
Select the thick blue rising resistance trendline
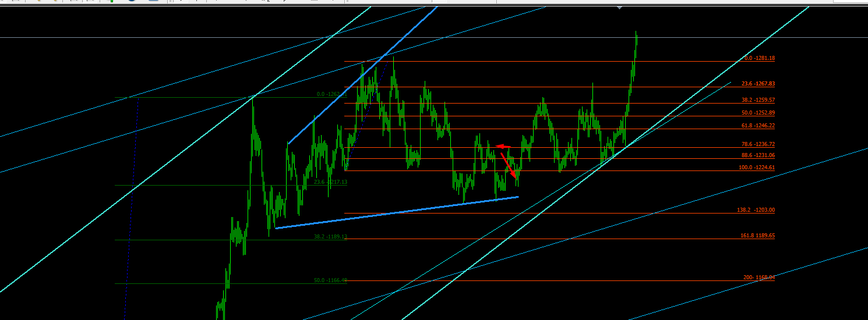362,75
